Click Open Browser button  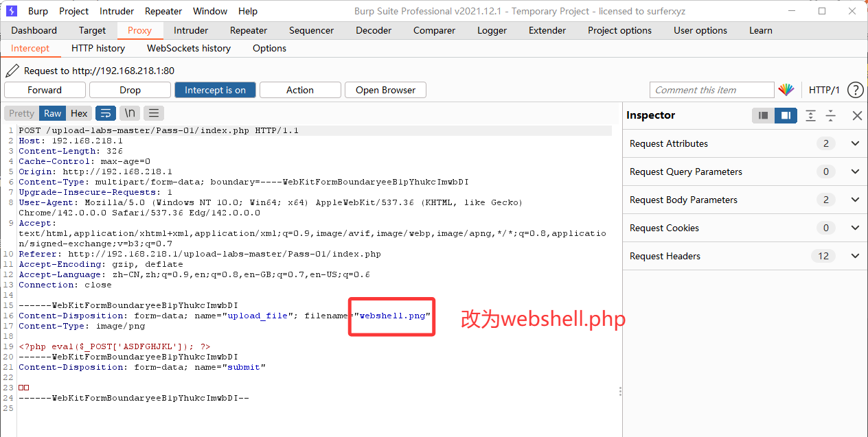click(385, 90)
